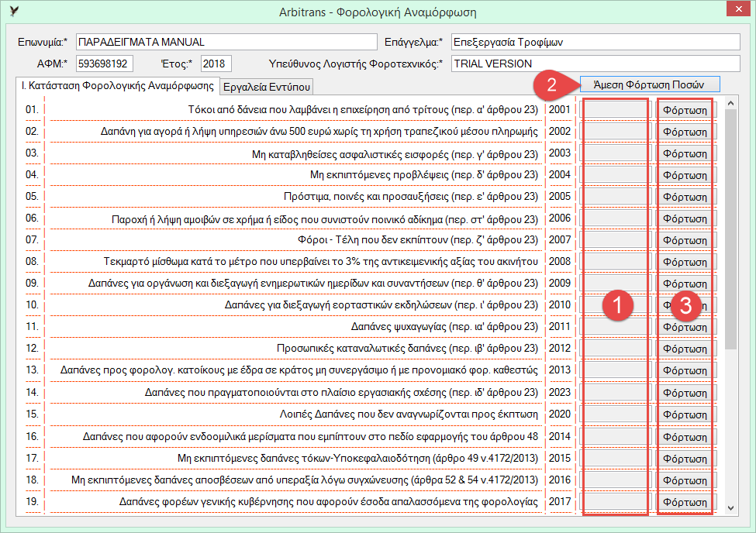
Task: Click the text 'Δαπάνες για διεξαγωγή εορταστικών εκδηλώσεων'
Action: click(339, 304)
